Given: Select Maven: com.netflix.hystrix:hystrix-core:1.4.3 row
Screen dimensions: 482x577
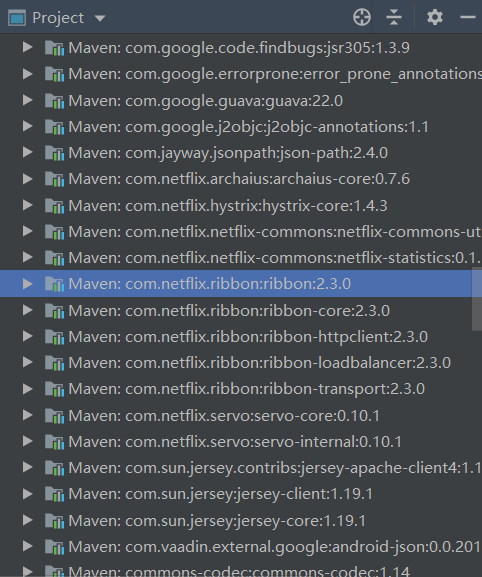Looking at the screenshot, I should point(241,206).
